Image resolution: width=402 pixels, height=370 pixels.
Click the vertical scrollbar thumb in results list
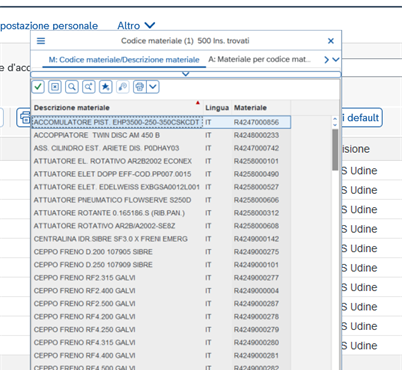point(335,150)
